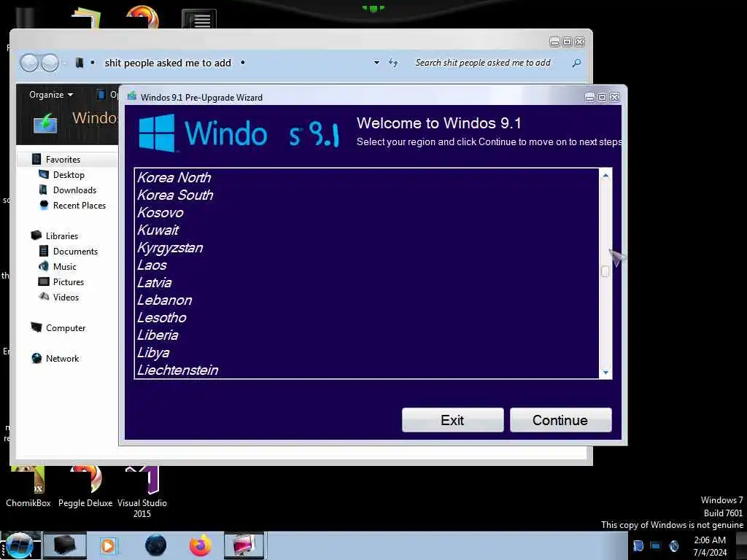Screen dimensions: 747x560
Task: Click Network globe icon in sidebar
Action: 36,358
